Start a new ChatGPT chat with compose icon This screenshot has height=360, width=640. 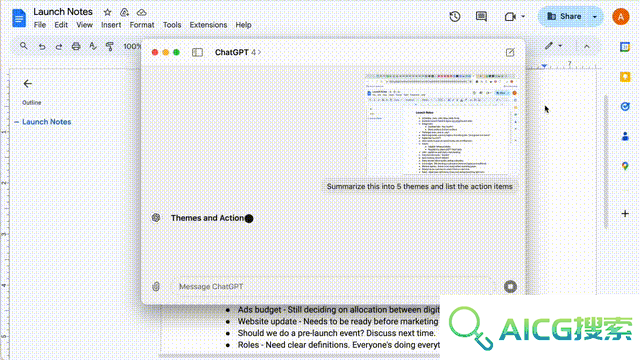coord(510,52)
